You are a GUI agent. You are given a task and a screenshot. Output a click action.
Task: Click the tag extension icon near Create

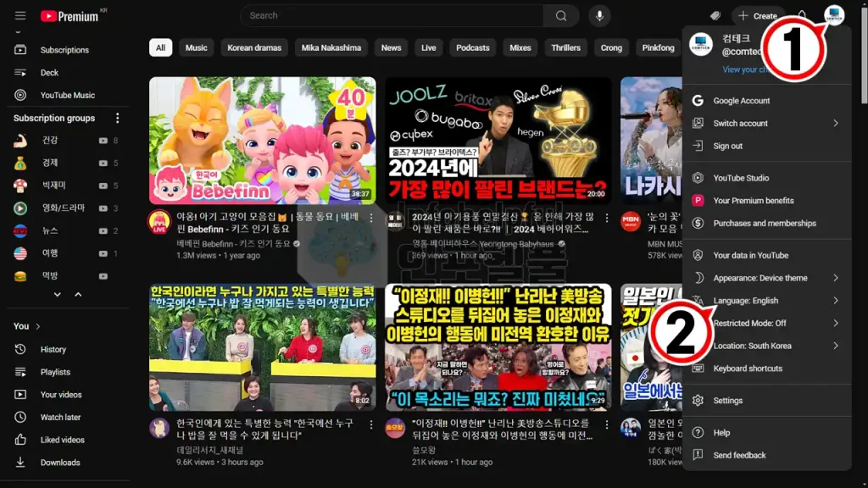point(715,15)
